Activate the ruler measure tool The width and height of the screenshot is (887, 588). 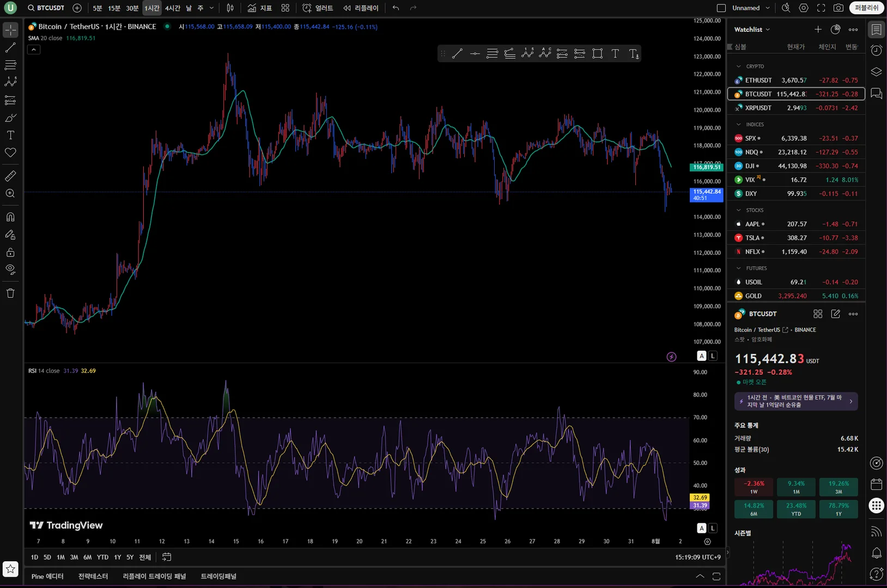10,176
